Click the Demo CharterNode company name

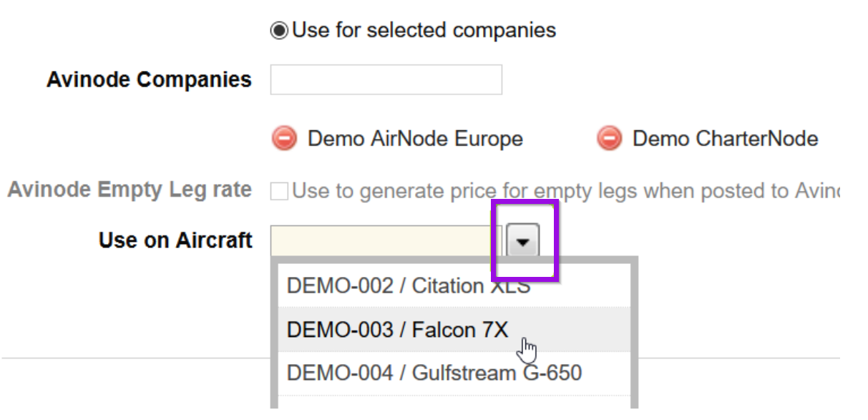725,138
